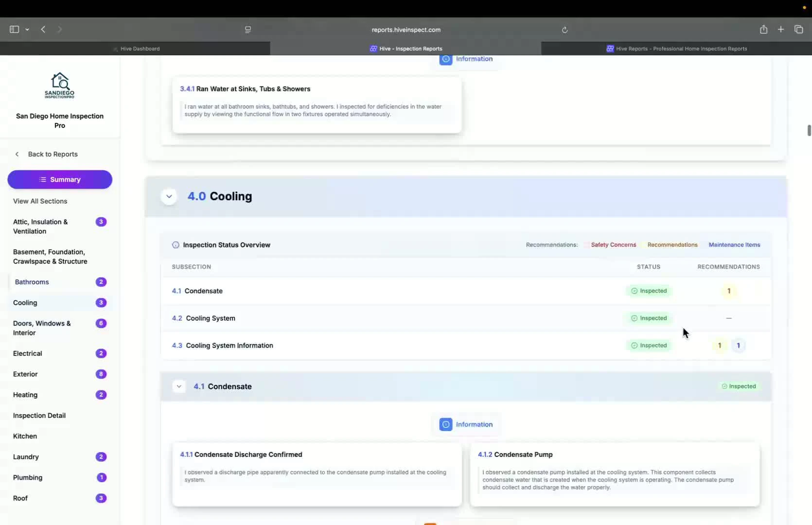Switch to Hive Dashboard tab
The height and width of the screenshot is (525, 812).
[135, 49]
